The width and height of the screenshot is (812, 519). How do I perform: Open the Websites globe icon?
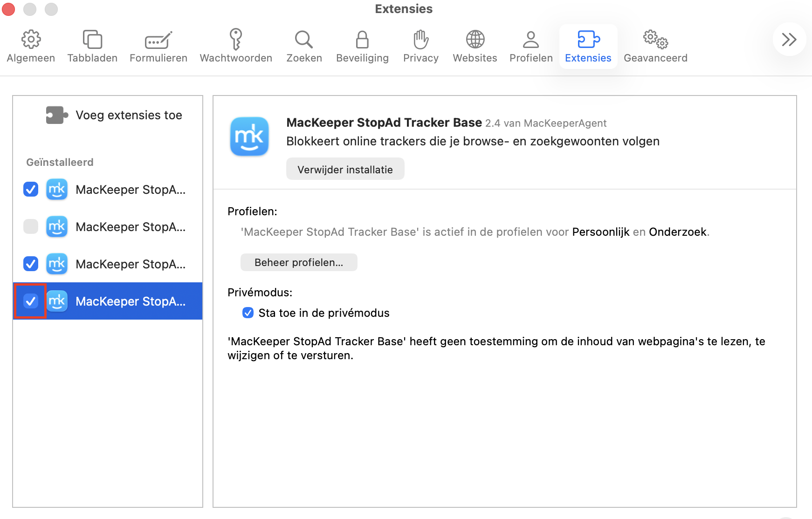475,40
